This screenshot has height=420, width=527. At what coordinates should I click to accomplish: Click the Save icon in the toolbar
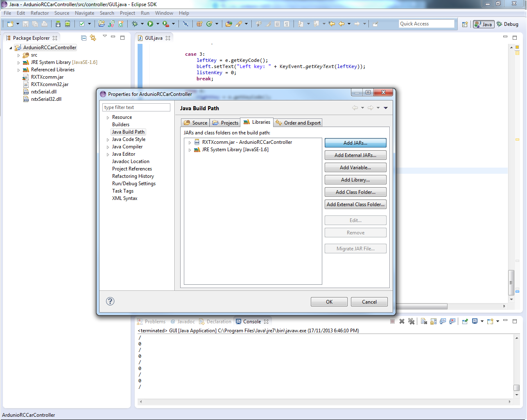[x=26, y=24]
